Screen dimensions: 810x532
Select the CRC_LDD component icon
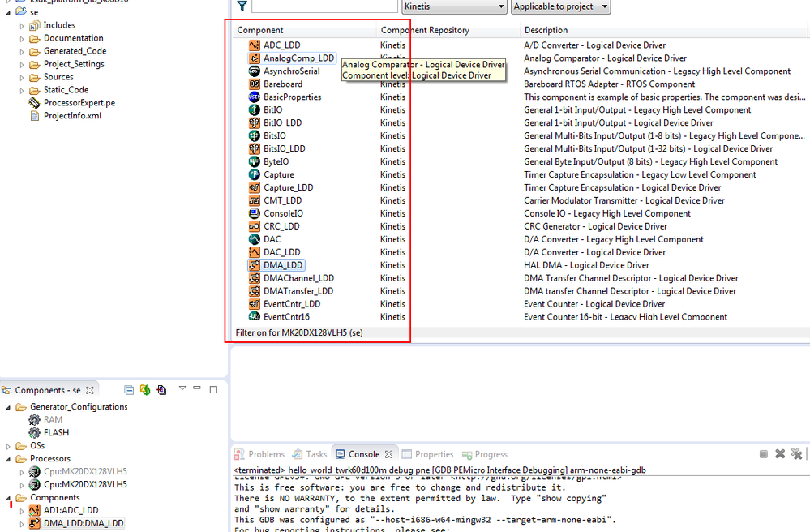click(x=254, y=226)
